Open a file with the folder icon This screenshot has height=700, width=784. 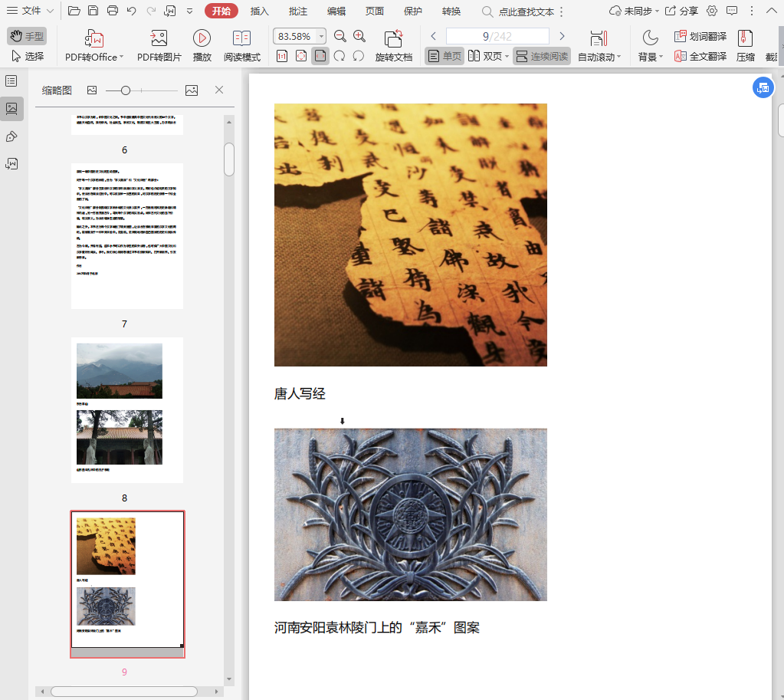[x=74, y=11]
